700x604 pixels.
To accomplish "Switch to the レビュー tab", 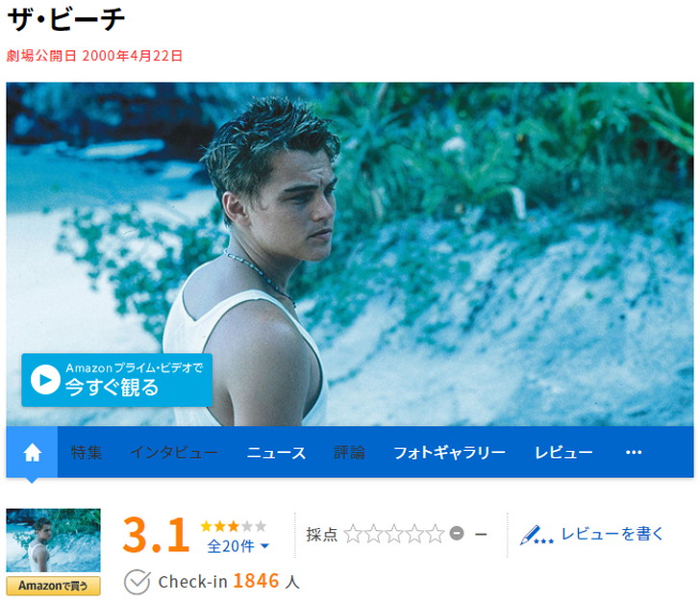I will click(563, 452).
